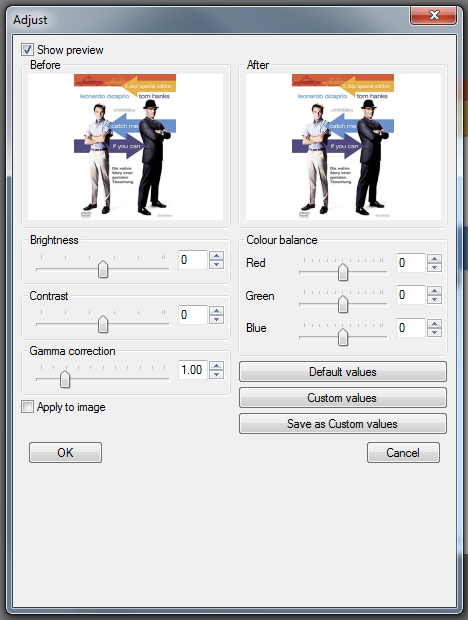This screenshot has height=620, width=468.
Task: Decrease Contrast with the down spinner arrow
Action: coord(216,319)
